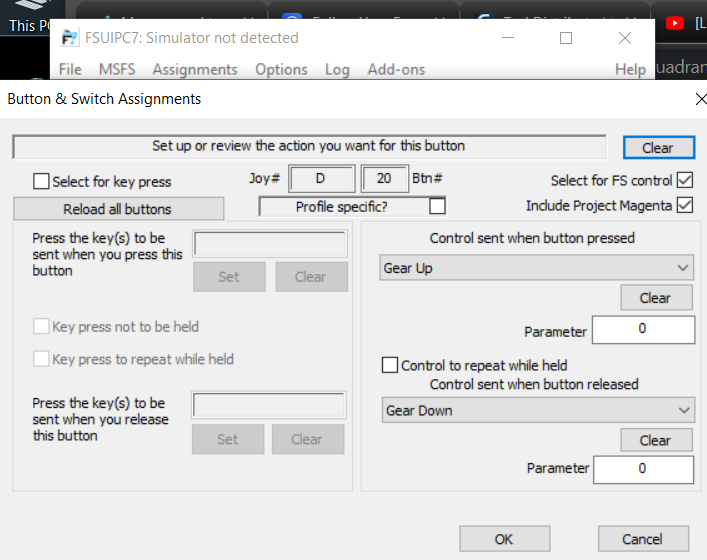
Task: Open the MSFS menu
Action: [x=116, y=69]
